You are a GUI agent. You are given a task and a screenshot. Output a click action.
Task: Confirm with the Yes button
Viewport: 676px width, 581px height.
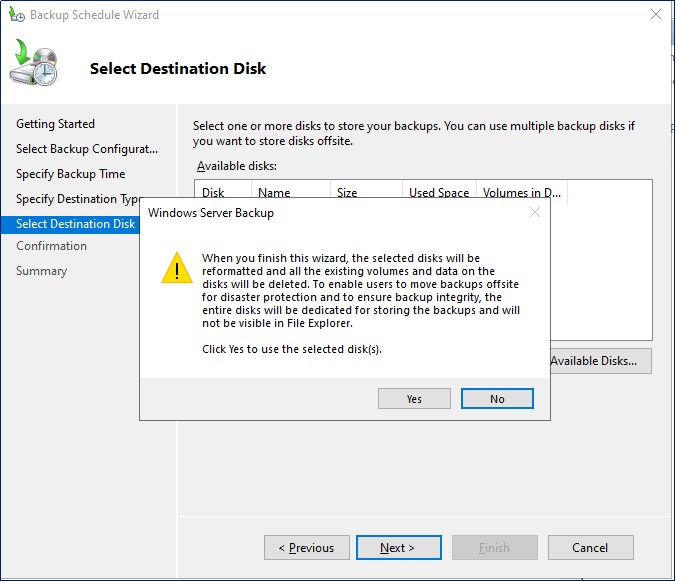(x=414, y=399)
